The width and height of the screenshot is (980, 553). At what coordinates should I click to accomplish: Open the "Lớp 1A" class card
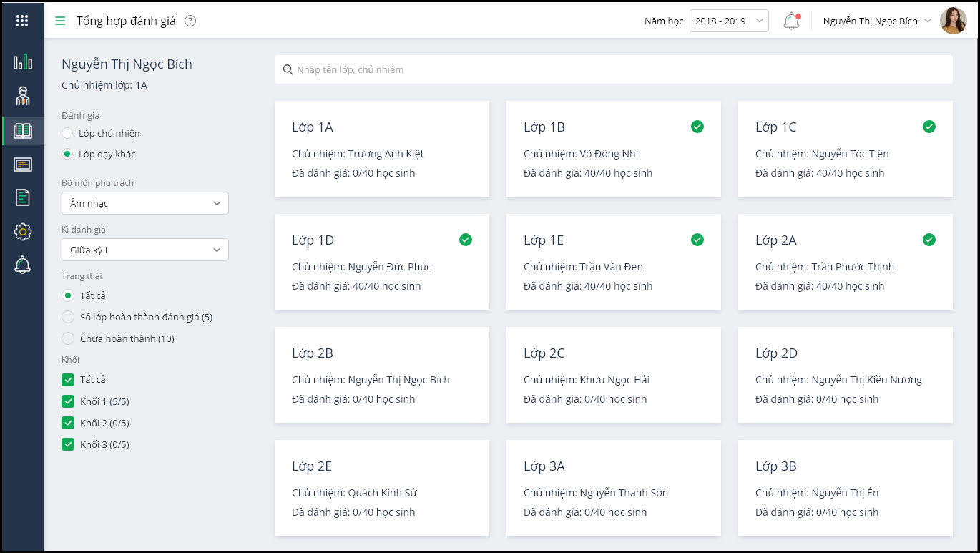tap(382, 149)
